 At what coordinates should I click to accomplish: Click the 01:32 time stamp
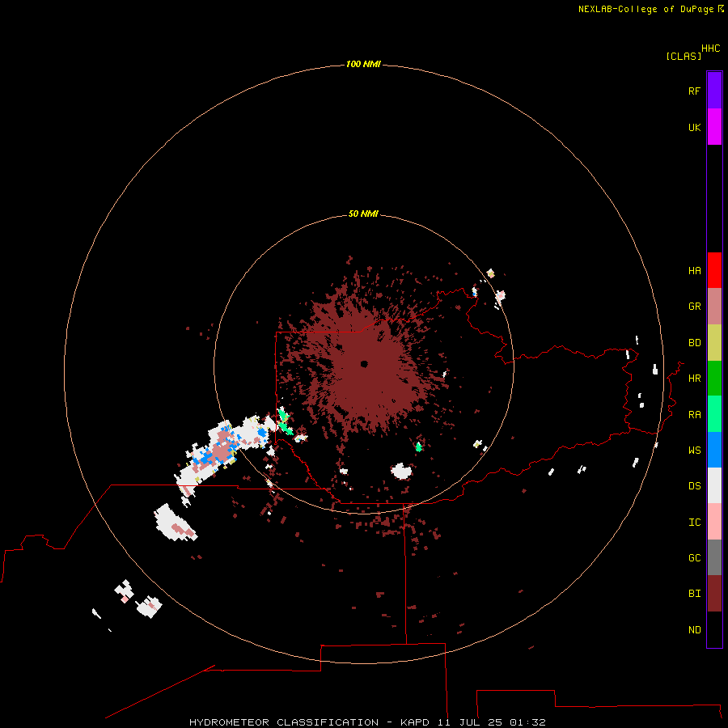pos(527,722)
